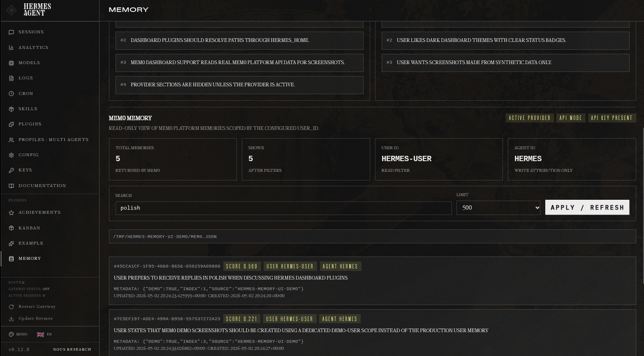Screen dimensions: 644x356
Task: Click the Apply / Refresh button
Action: pos(587,207)
